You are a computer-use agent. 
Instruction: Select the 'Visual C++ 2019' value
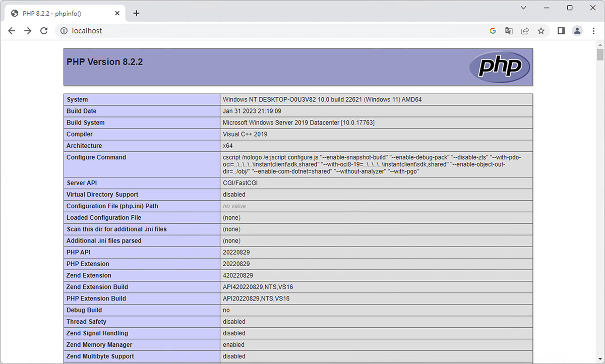245,135
